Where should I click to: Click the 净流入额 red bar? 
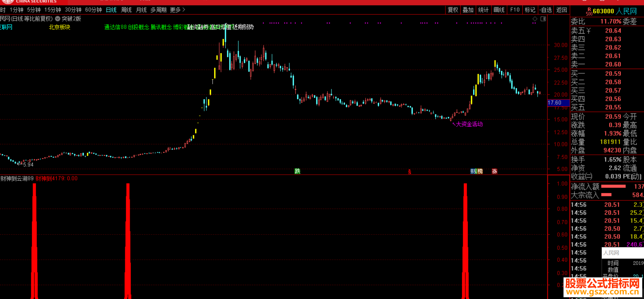coord(614,186)
